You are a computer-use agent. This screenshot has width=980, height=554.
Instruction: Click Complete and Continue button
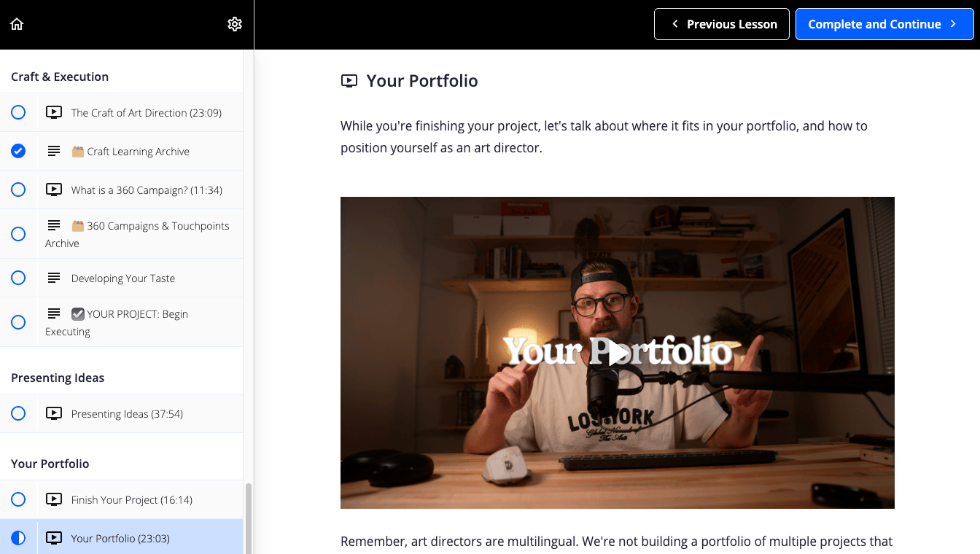[x=884, y=24]
